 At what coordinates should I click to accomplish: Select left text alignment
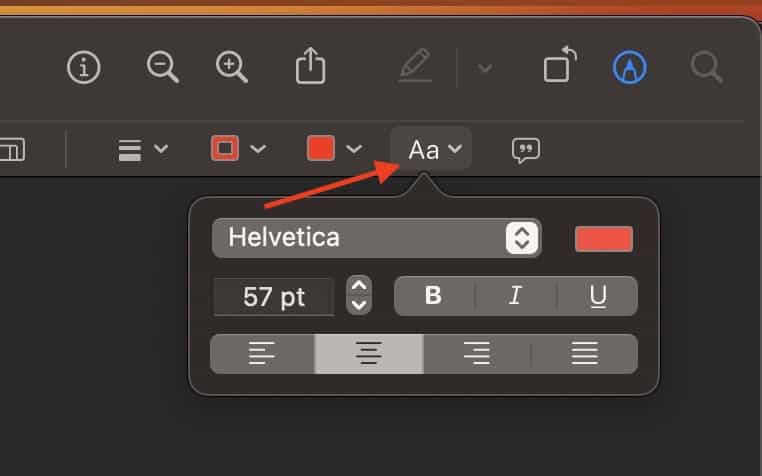(x=263, y=353)
